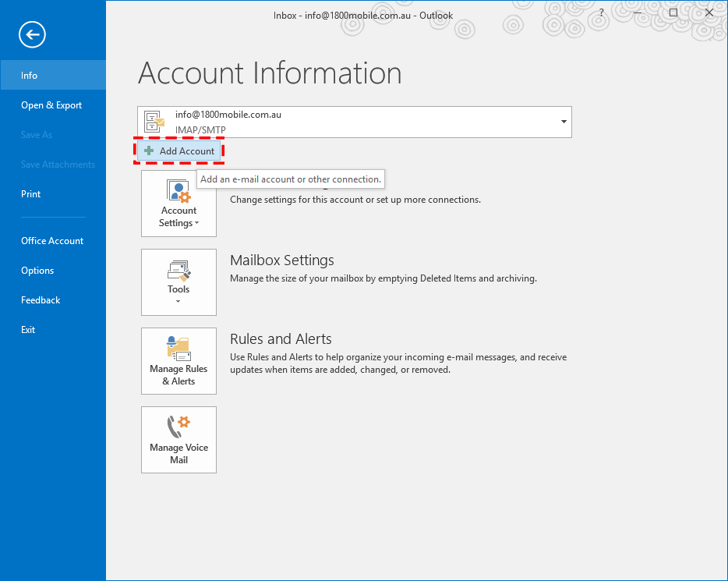Expand the account selector dropdown arrow
The image size is (728, 581).
[x=564, y=122]
